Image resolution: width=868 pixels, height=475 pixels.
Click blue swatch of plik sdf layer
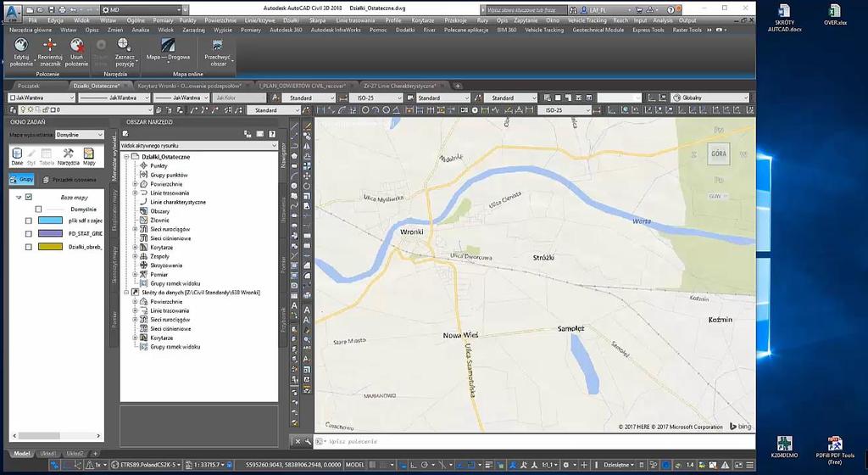pyautogui.click(x=50, y=221)
